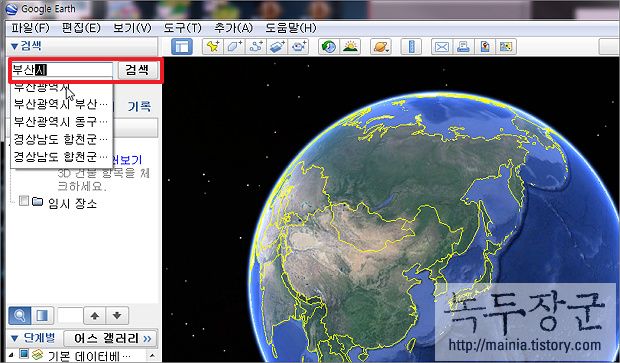Record a tour with the camera icon

[299, 47]
